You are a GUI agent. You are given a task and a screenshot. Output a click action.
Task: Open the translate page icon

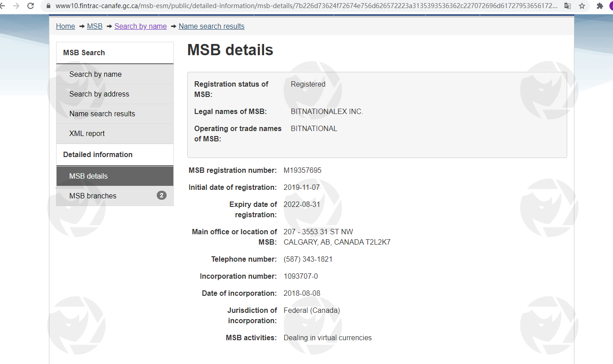[568, 6]
